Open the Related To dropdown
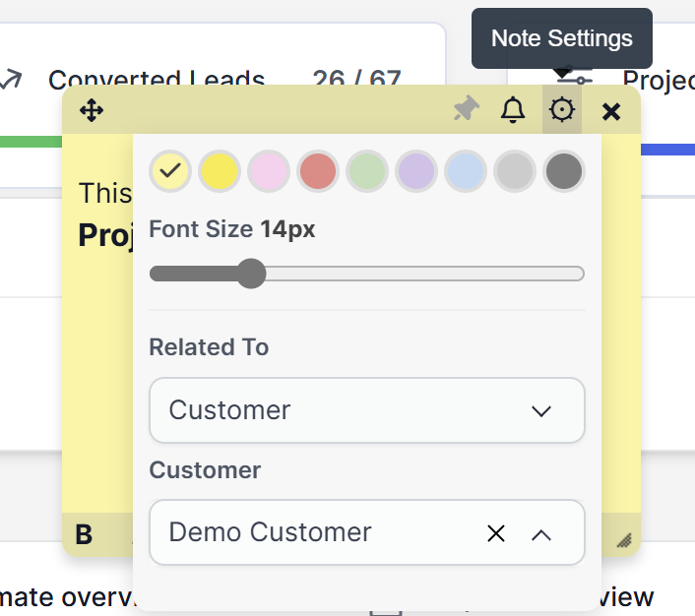Image resolution: width=695 pixels, height=616 pixels. pyautogui.click(x=366, y=410)
